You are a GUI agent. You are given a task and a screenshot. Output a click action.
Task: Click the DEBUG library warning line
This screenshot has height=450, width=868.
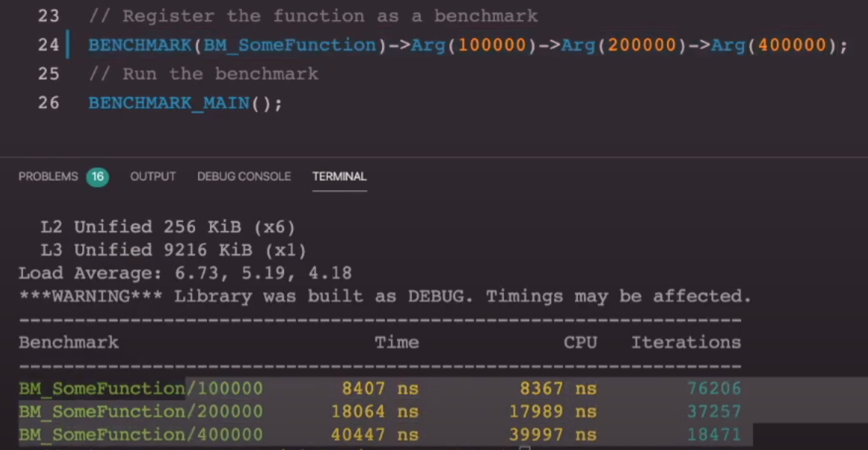point(384,296)
